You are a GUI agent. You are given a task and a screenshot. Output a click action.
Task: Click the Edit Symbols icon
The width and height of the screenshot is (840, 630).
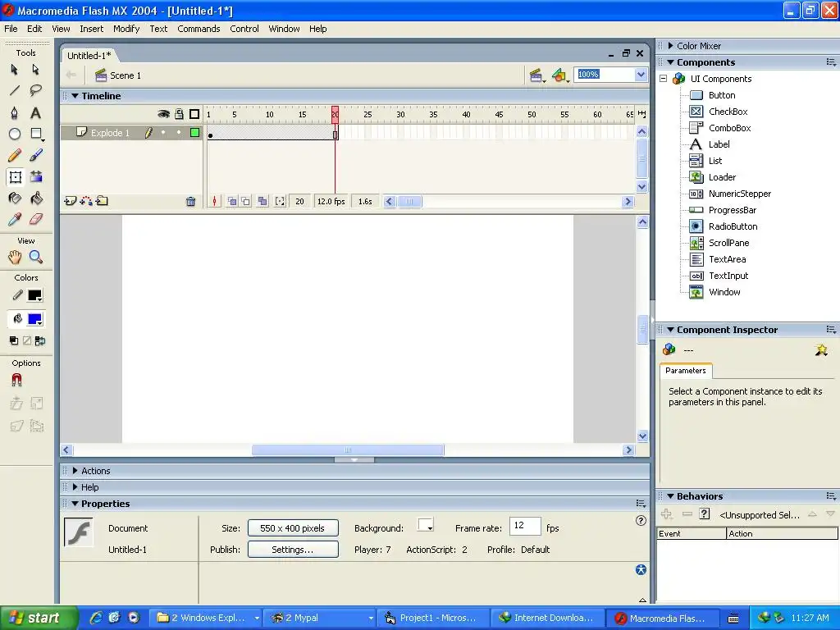pos(559,75)
